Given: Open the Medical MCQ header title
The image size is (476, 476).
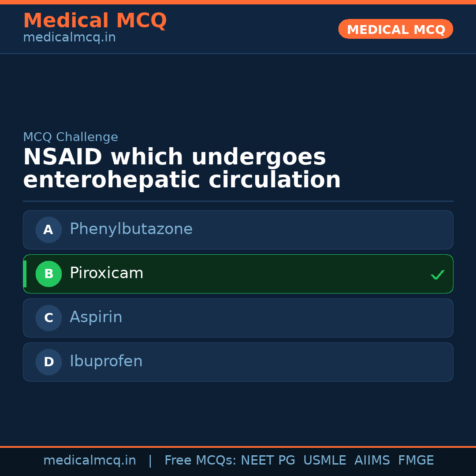Looking at the screenshot, I should click(x=95, y=21).
